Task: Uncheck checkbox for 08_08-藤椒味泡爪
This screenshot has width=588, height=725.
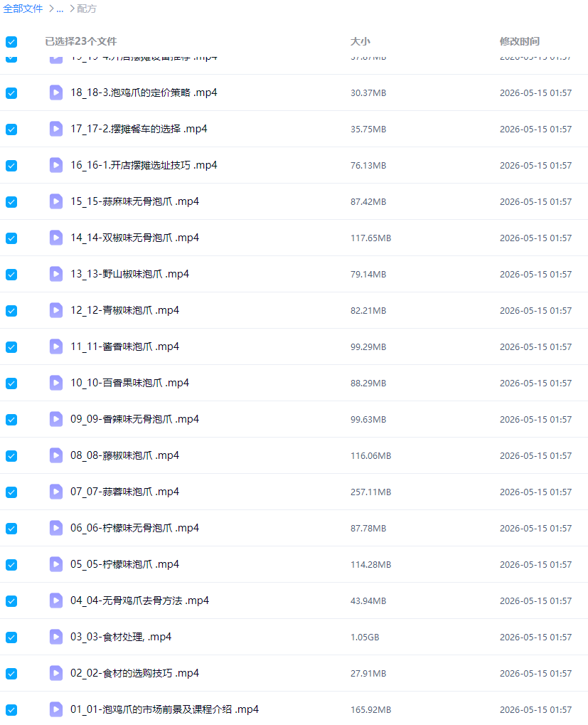Action: point(11,456)
